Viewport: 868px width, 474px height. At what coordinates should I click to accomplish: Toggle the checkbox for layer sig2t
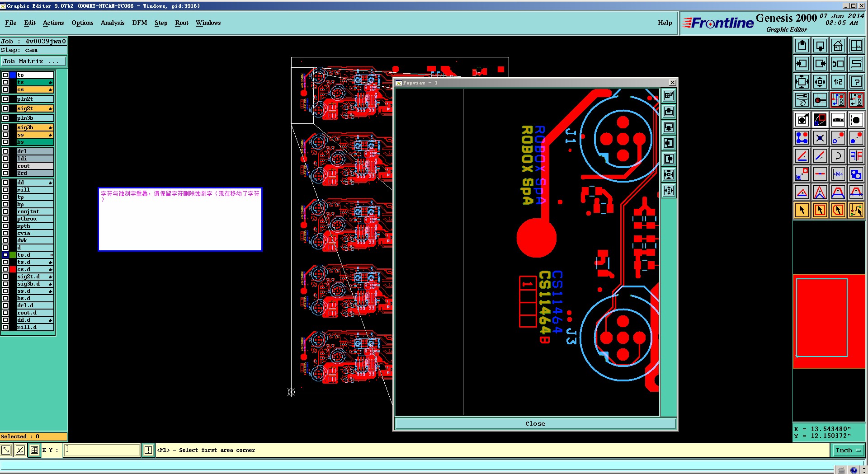point(5,108)
